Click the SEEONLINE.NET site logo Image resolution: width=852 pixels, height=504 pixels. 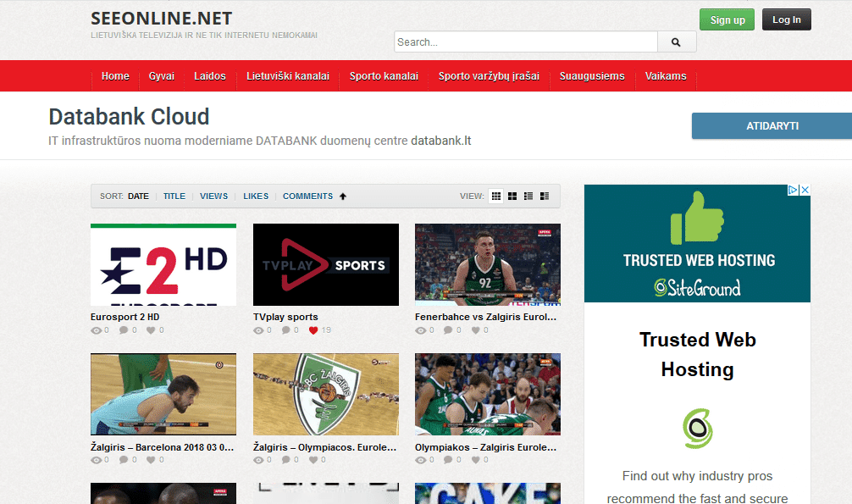(x=162, y=19)
